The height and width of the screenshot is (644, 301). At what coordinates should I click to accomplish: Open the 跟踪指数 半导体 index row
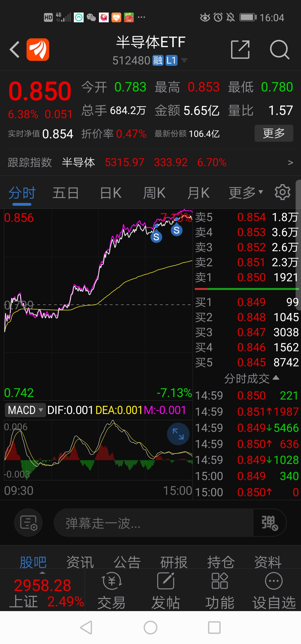click(x=151, y=162)
